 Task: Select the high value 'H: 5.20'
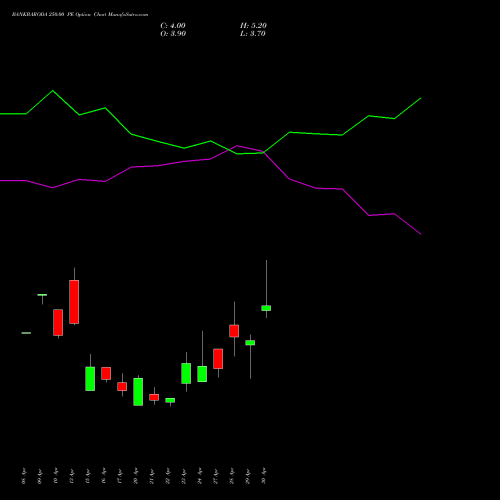coord(253,26)
